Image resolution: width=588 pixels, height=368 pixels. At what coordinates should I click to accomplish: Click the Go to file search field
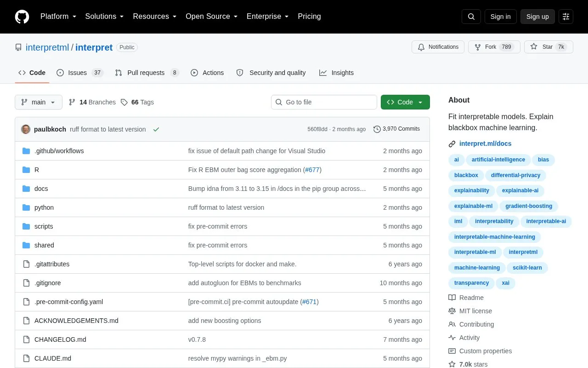tap(324, 102)
